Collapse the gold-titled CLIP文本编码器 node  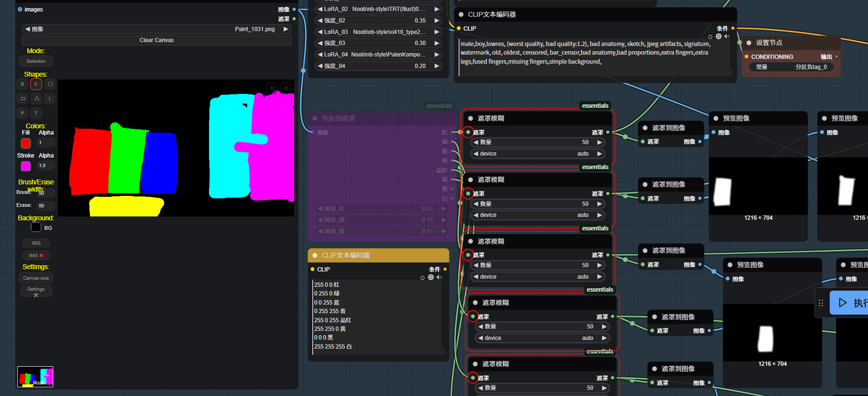point(315,255)
